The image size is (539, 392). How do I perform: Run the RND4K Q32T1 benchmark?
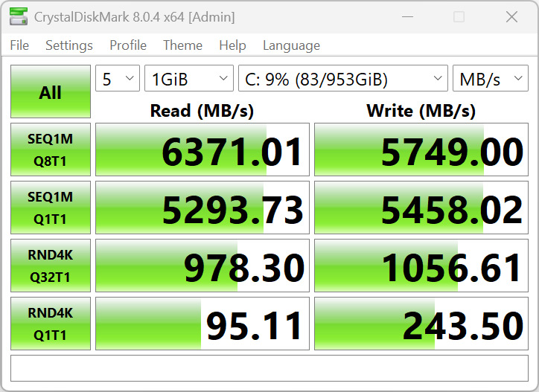pos(51,266)
